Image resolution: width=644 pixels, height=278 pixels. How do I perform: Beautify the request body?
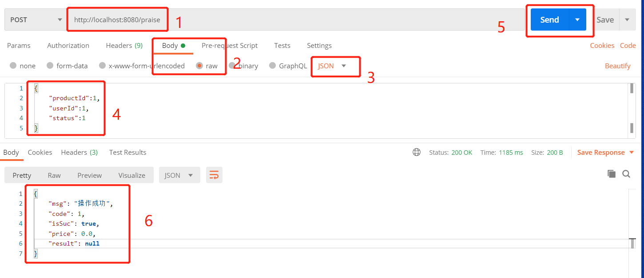coord(617,66)
